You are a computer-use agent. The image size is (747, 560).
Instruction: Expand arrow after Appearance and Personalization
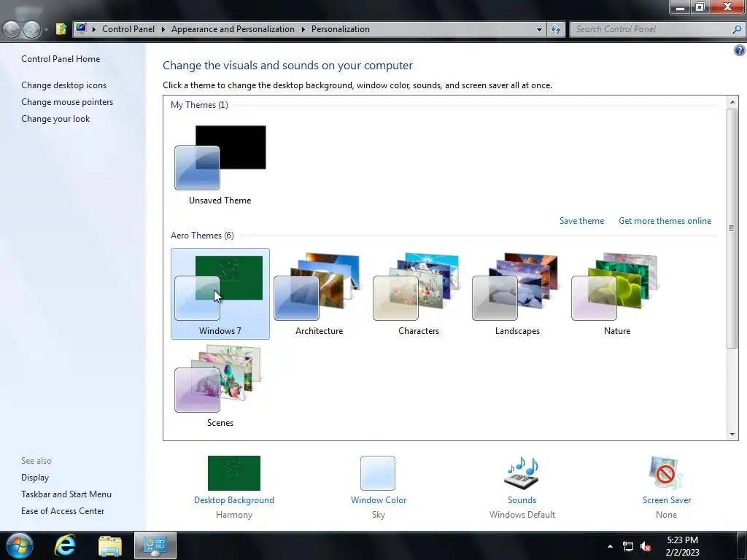pyautogui.click(x=303, y=29)
